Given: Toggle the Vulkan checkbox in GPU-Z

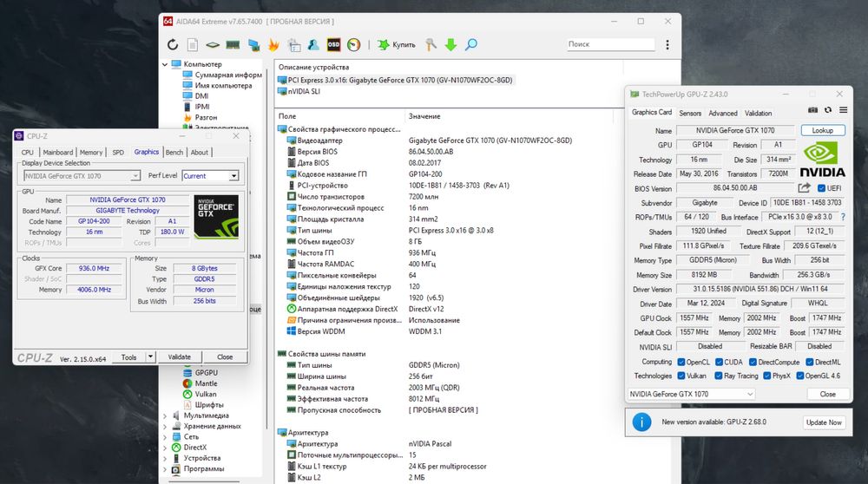Looking at the screenshot, I should point(681,376).
